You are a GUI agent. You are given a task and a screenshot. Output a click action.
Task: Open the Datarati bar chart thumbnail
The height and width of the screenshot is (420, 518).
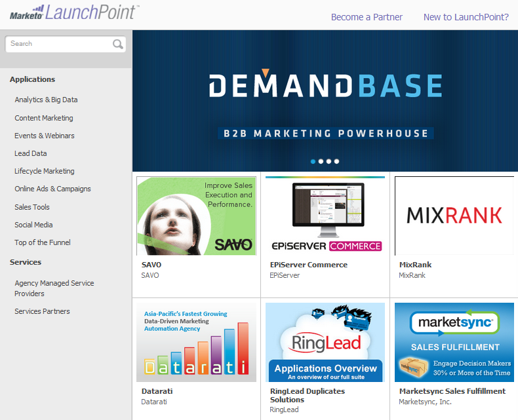coord(196,343)
